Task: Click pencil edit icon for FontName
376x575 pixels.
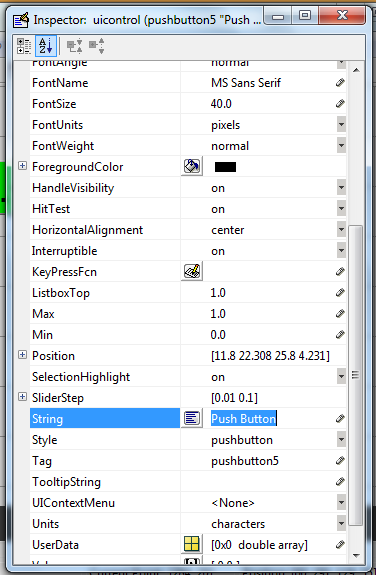Action: pos(340,83)
